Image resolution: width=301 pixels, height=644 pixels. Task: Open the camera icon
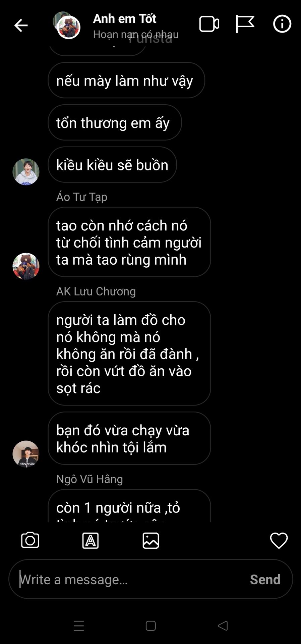[30, 540]
